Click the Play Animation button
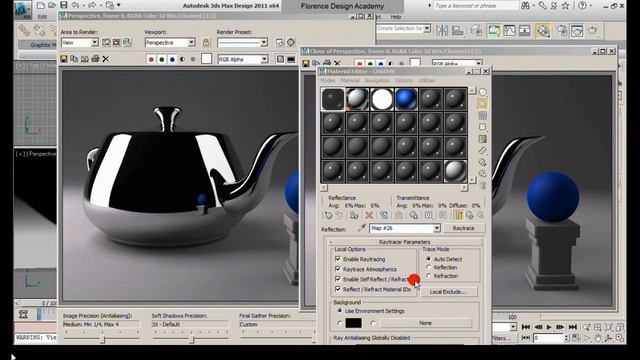This screenshot has width=640, height=360. click(x=549, y=327)
